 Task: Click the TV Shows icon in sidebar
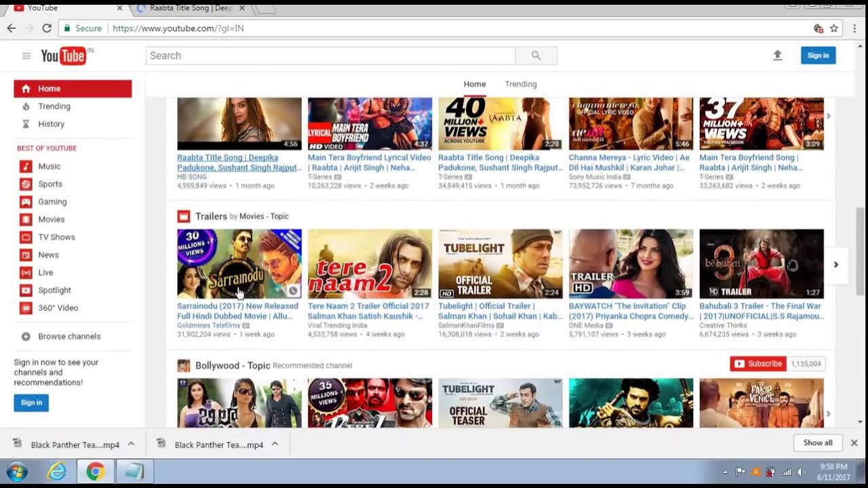pos(26,237)
